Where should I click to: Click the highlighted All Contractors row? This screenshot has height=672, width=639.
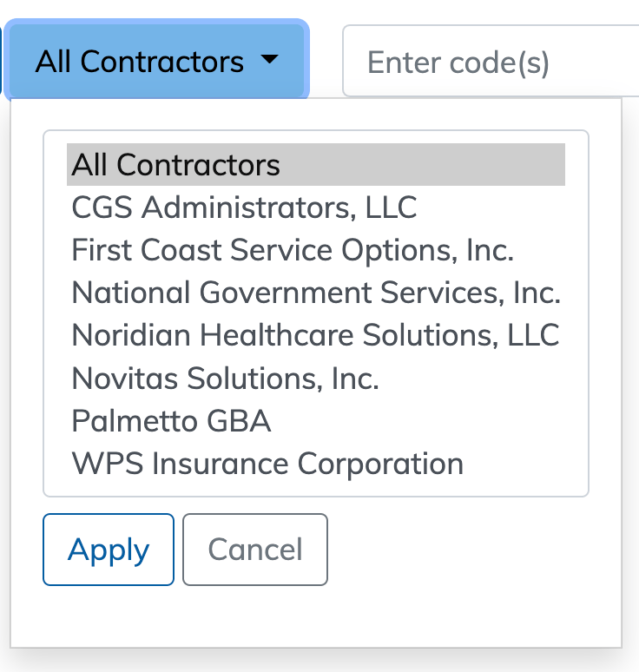316,165
